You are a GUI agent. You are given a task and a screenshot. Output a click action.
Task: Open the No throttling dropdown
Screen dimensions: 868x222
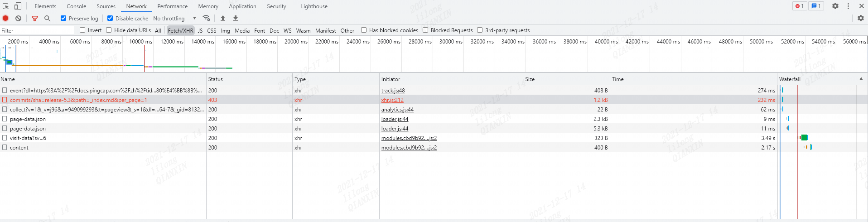tap(175, 19)
